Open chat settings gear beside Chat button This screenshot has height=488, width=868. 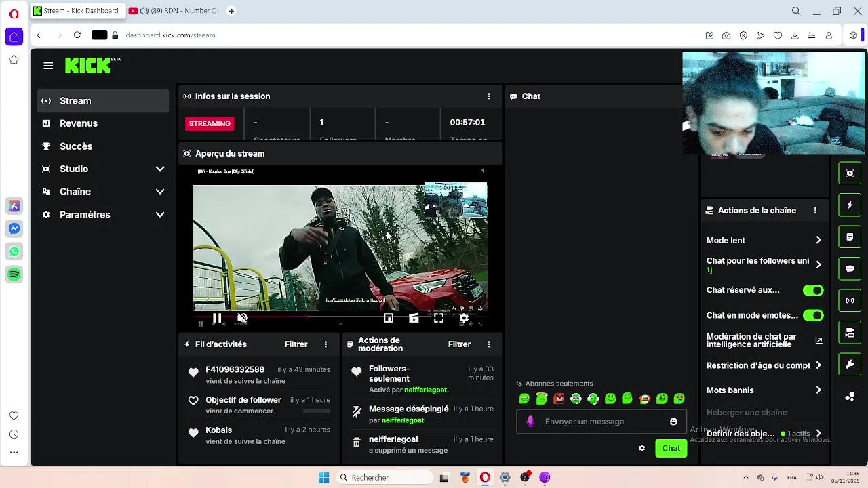pos(642,448)
